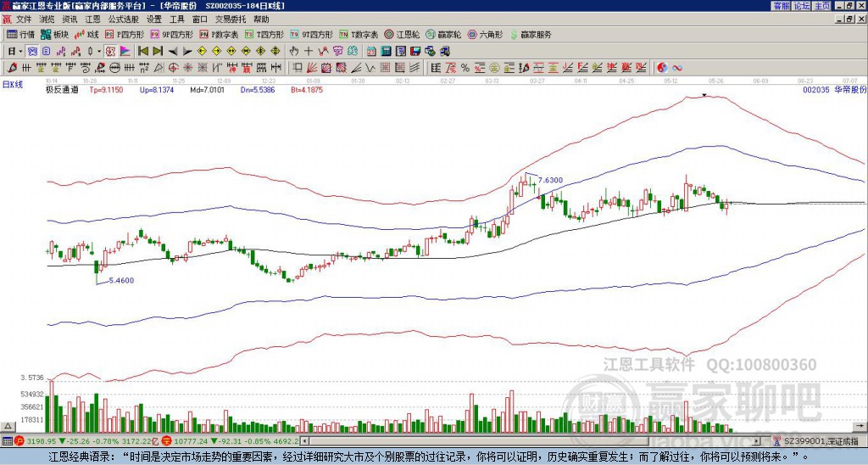Click the blue infinity wave icon
Screen dimensions: 868x465
tap(676, 68)
